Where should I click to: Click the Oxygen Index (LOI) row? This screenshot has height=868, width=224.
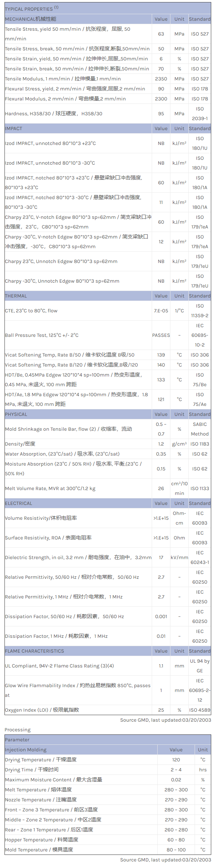[42, 710]
